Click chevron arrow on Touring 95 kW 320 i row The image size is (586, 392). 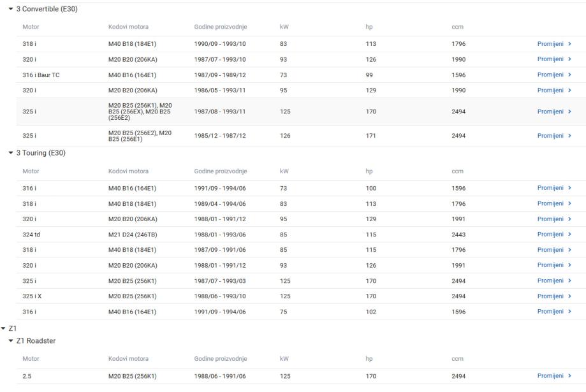pos(569,219)
